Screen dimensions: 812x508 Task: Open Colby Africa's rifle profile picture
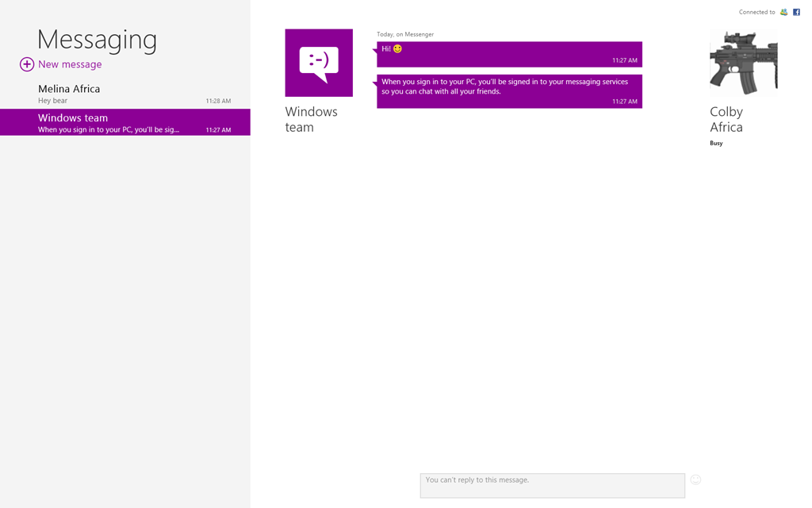pyautogui.click(x=744, y=63)
